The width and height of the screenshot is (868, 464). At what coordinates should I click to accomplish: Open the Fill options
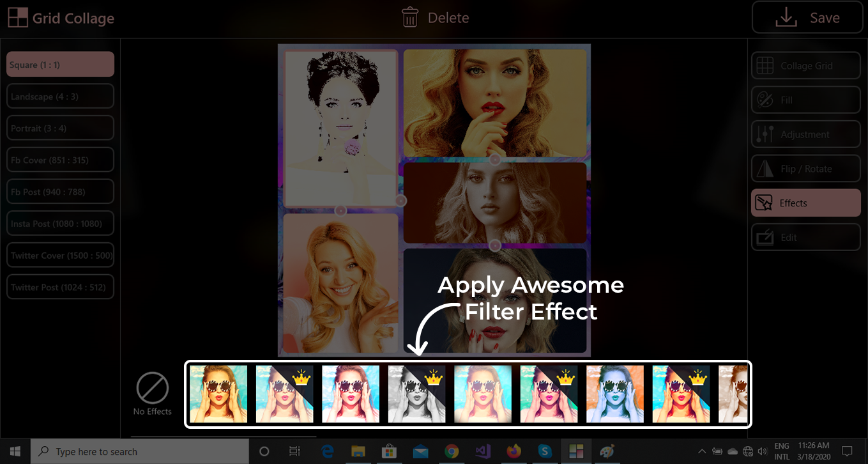806,100
